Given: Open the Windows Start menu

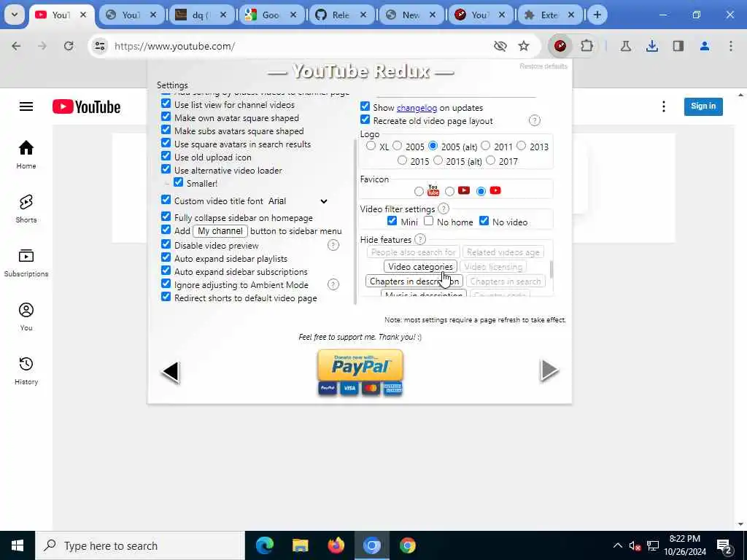Looking at the screenshot, I should (18, 545).
